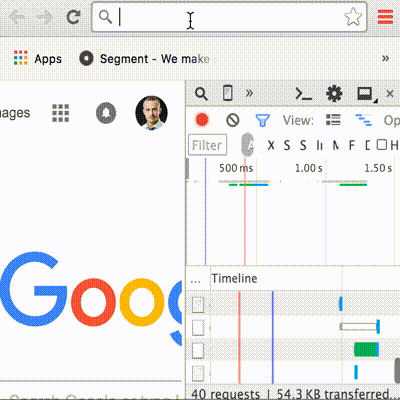Image resolution: width=400 pixels, height=400 pixels.
Task: Open DevTools settings gear
Action: (334, 93)
